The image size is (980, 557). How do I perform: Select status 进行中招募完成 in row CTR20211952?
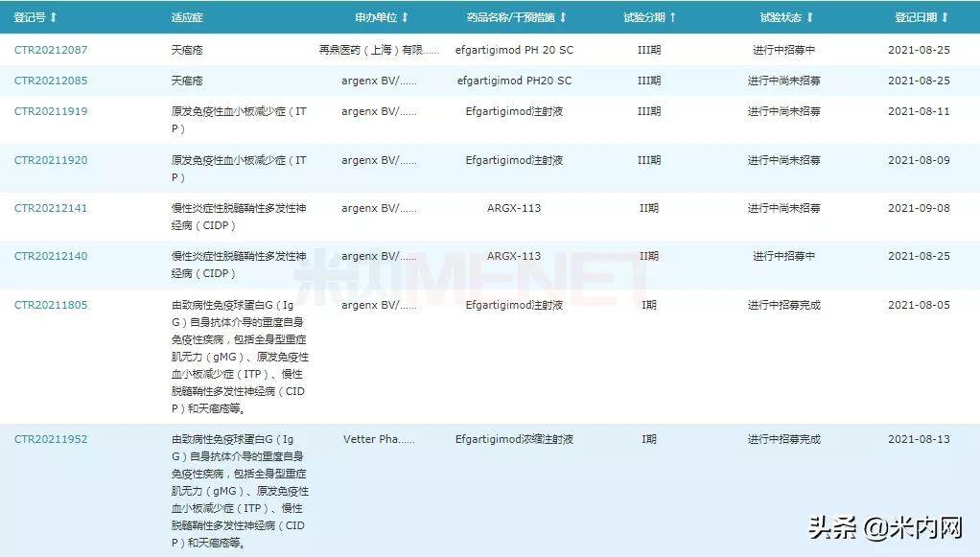pyautogui.click(x=783, y=439)
